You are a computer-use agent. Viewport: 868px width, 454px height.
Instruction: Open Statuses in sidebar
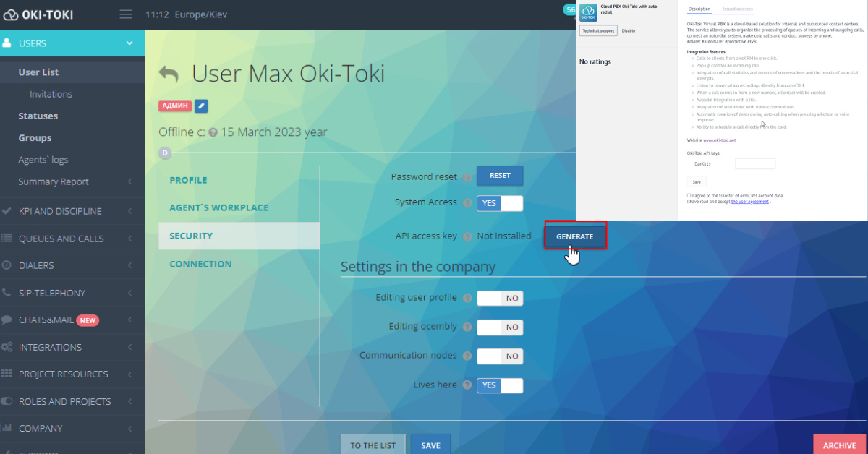coord(38,116)
